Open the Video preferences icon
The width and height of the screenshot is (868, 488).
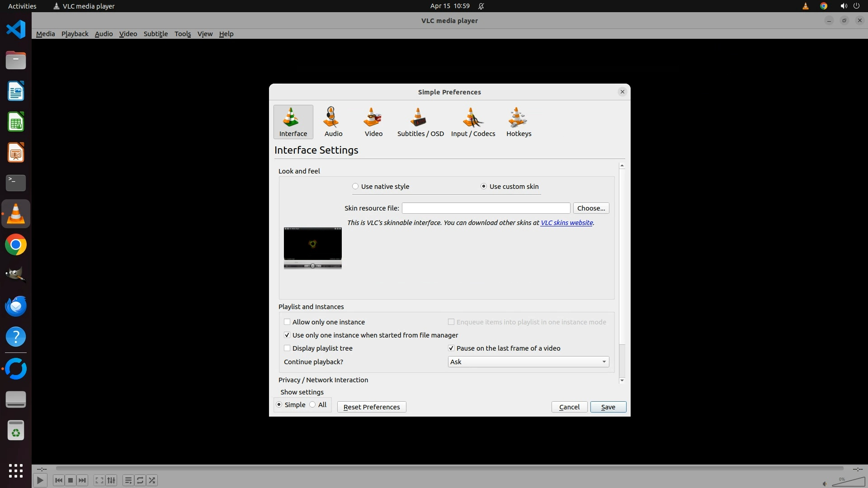373,122
